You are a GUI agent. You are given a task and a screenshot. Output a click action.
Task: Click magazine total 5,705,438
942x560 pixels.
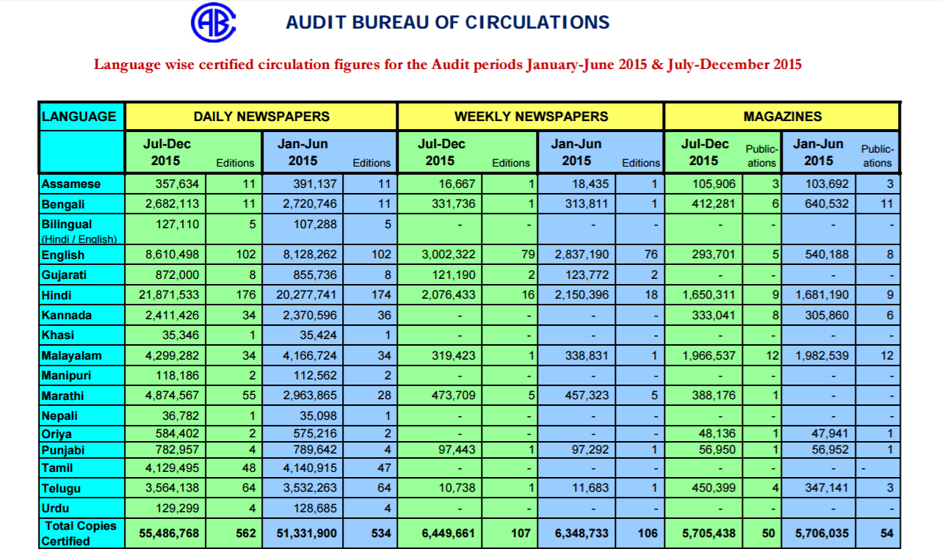pyautogui.click(x=708, y=534)
